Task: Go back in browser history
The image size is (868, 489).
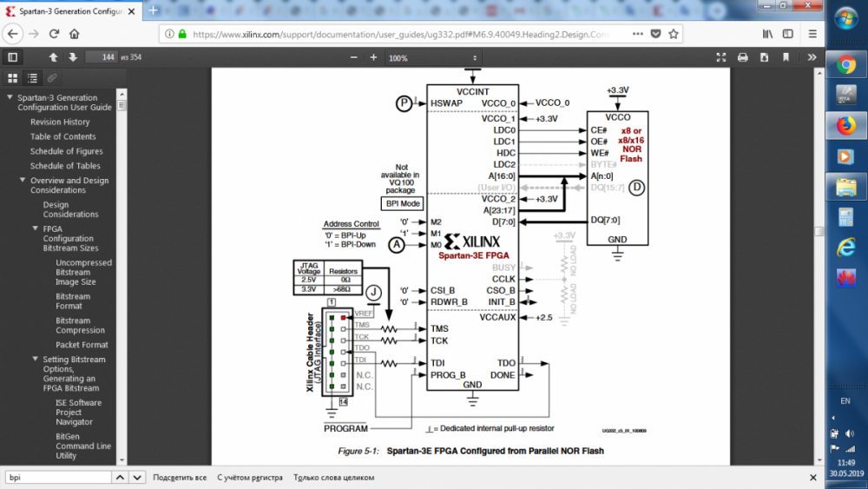Action: pyautogui.click(x=13, y=35)
